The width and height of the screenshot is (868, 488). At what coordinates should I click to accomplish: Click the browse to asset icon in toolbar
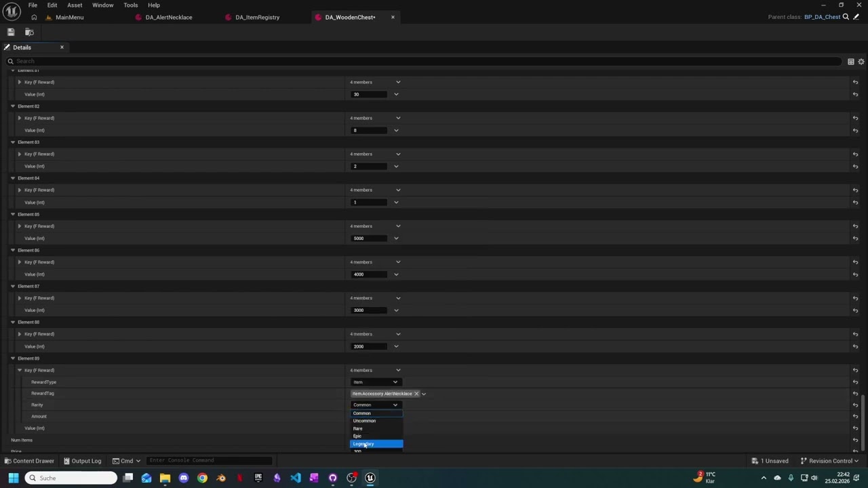29,32
